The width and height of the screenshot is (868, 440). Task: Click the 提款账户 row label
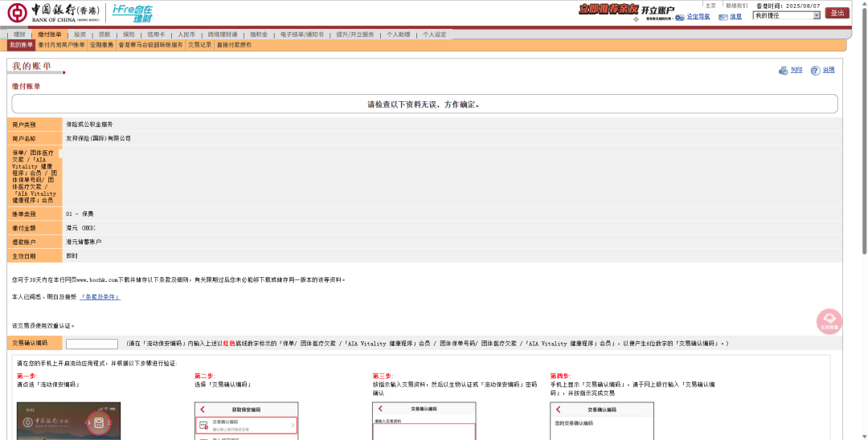[x=24, y=242]
